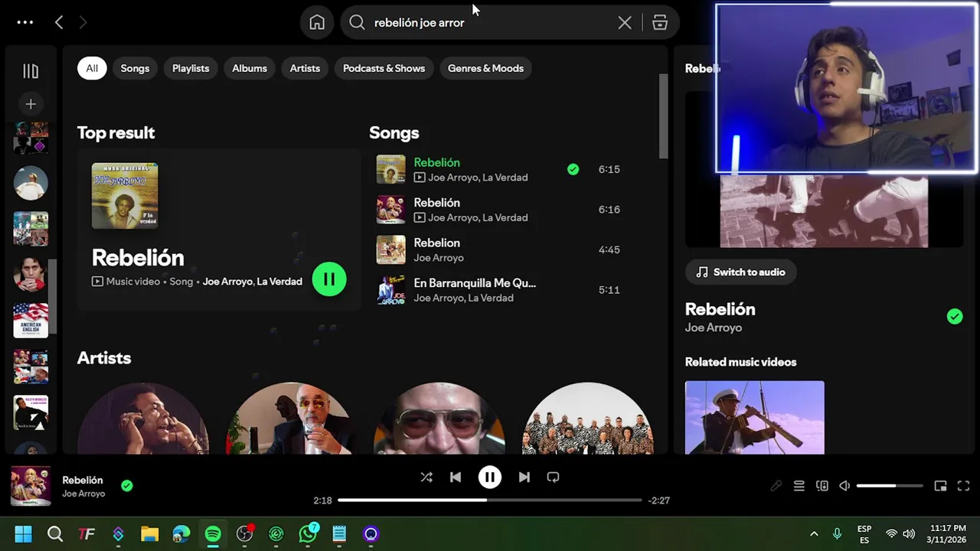Open Windows taskbar search

tap(55, 534)
